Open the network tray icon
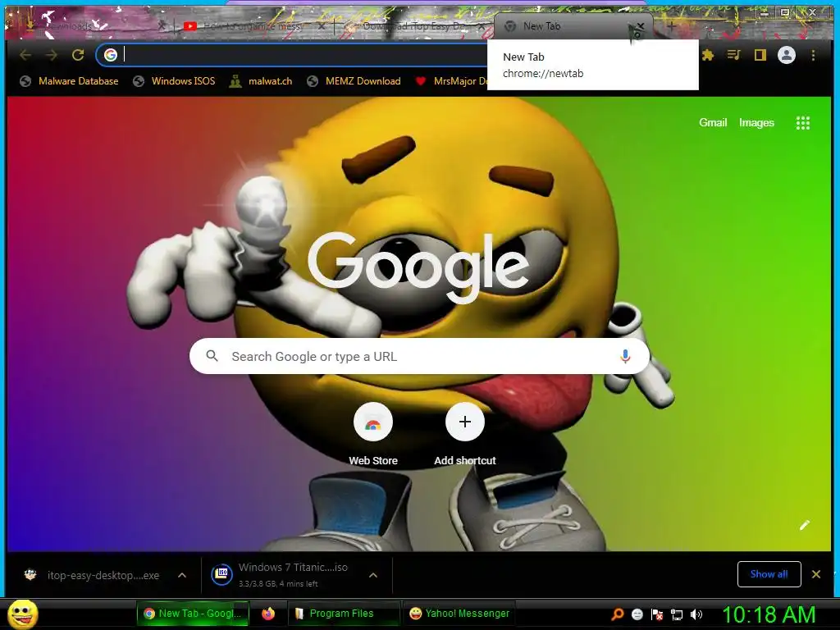 click(677, 614)
